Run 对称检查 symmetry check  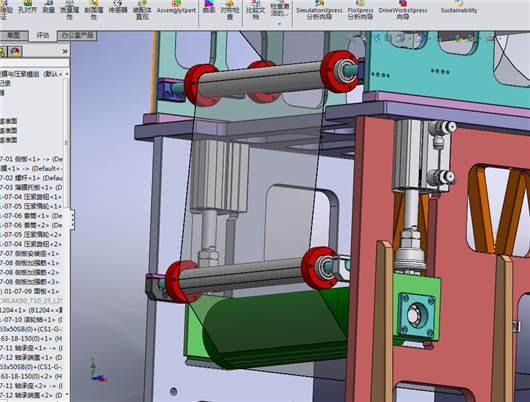click(230, 10)
